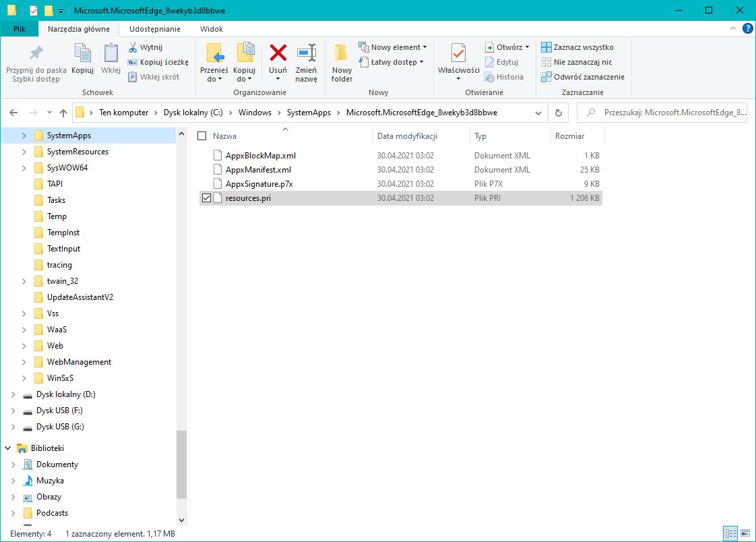Open recent locations dropdown arrow

(49, 113)
